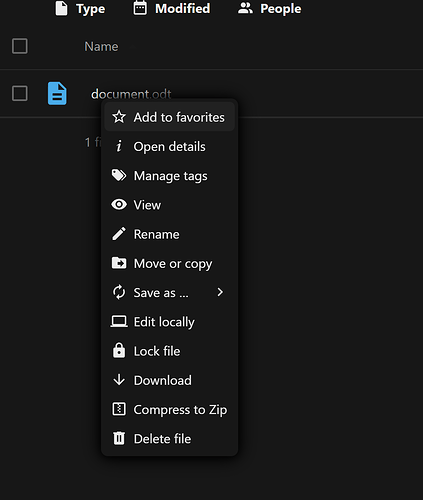This screenshot has height=500, width=423.
Task: Open the Modified date filter
Action: (x=172, y=9)
